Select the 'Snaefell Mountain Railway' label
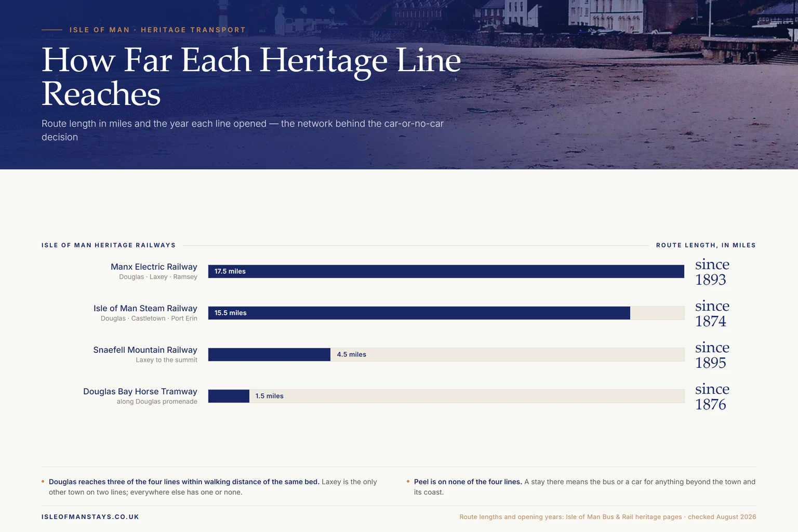This screenshot has width=798, height=532. [x=145, y=350]
